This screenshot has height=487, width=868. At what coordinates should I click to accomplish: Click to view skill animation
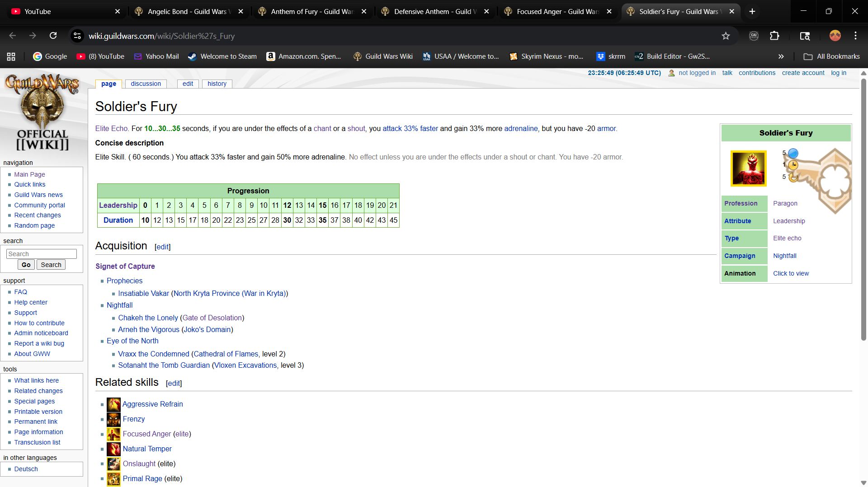tap(791, 273)
